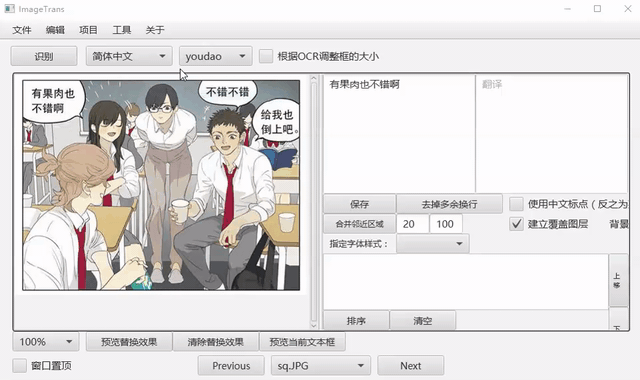Open the 100% zoom dropdown
The width and height of the screenshot is (640, 380).
pos(46,342)
